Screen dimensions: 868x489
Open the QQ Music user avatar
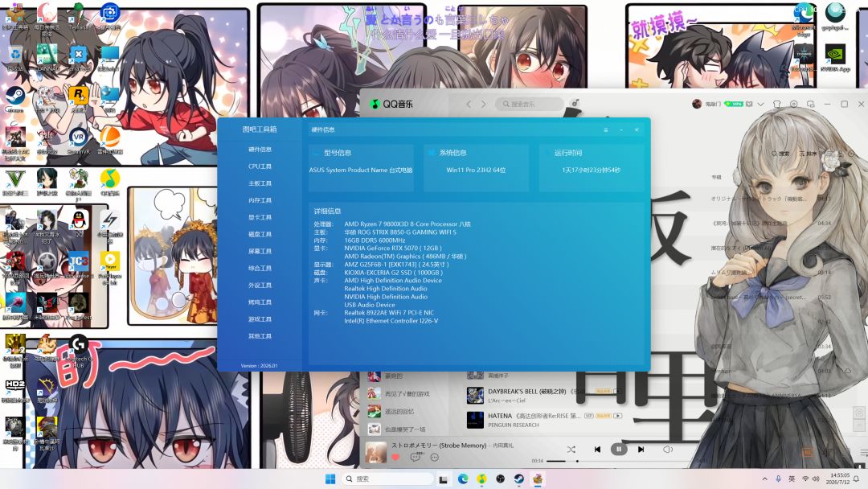(697, 104)
